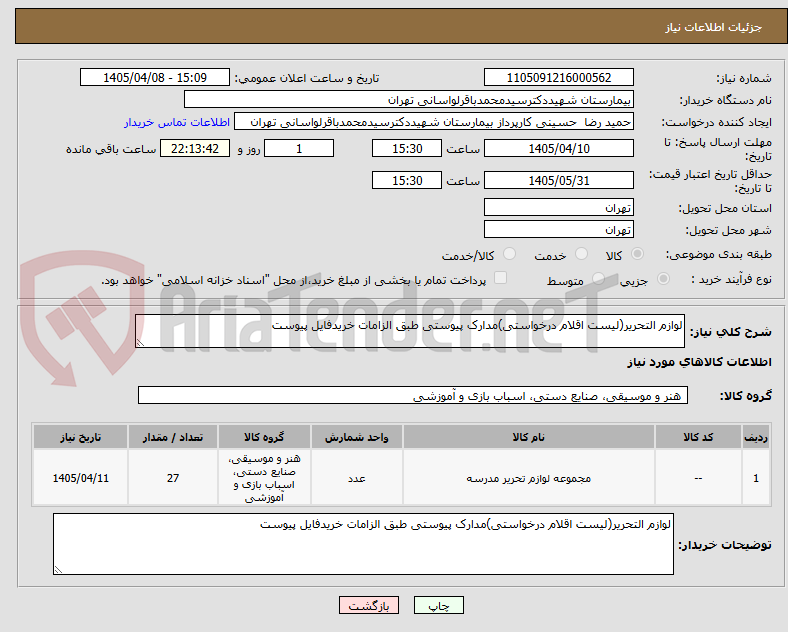788x632 pixels.
Task: Click the توضیحات خریدار text area
Action: [363, 544]
